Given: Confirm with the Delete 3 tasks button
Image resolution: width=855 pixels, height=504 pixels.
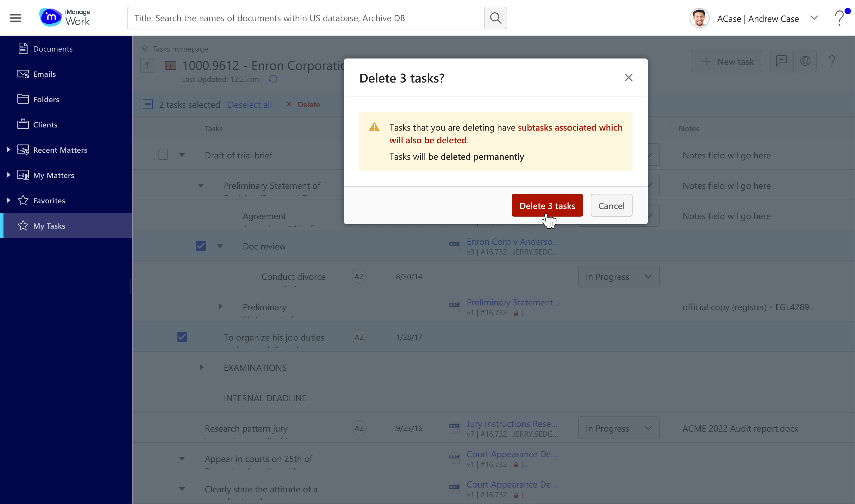Looking at the screenshot, I should pos(547,206).
